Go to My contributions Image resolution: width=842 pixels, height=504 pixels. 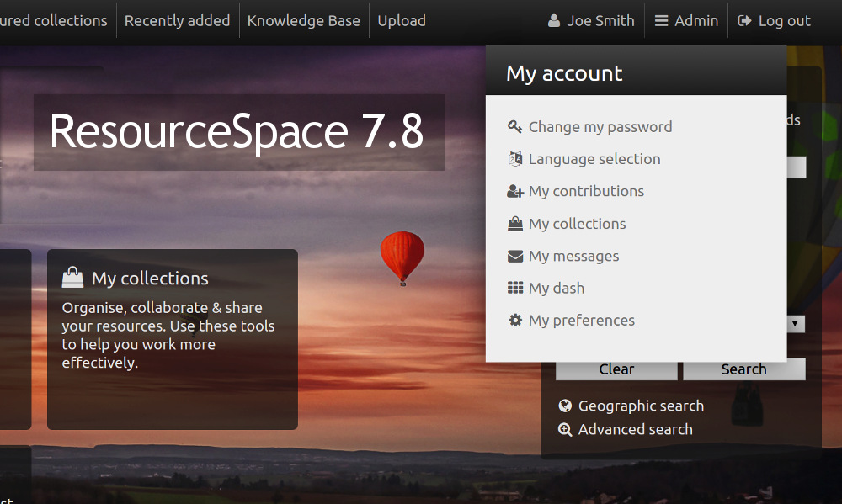point(586,191)
